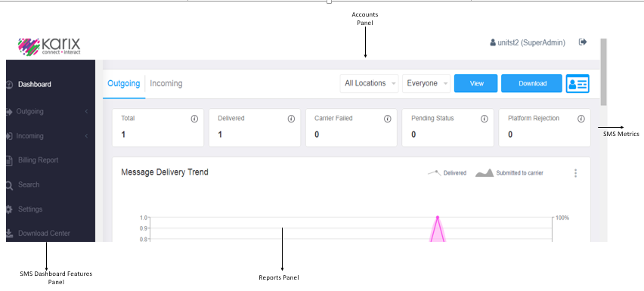Viewport: 644px width, 291px height.
Task: Open the Everyone dropdown
Action: tap(426, 83)
